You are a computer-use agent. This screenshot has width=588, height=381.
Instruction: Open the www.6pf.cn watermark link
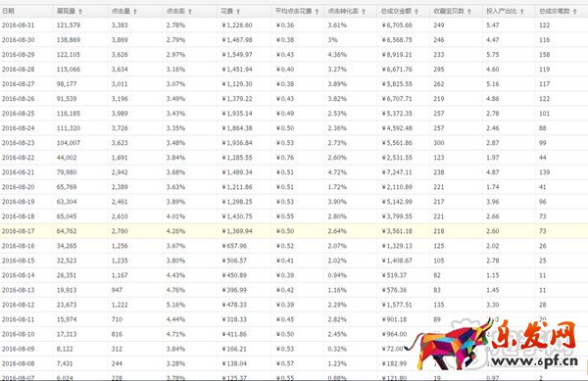[535, 361]
